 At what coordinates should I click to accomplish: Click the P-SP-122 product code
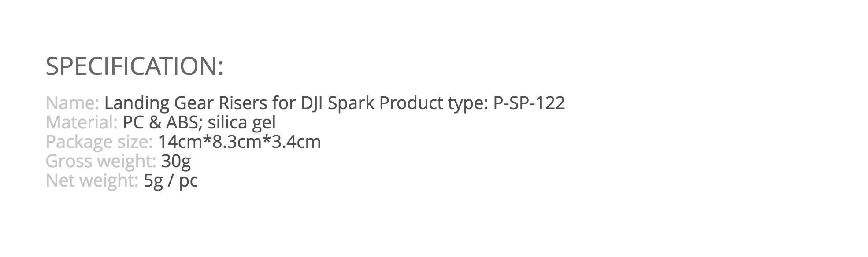click(x=529, y=103)
